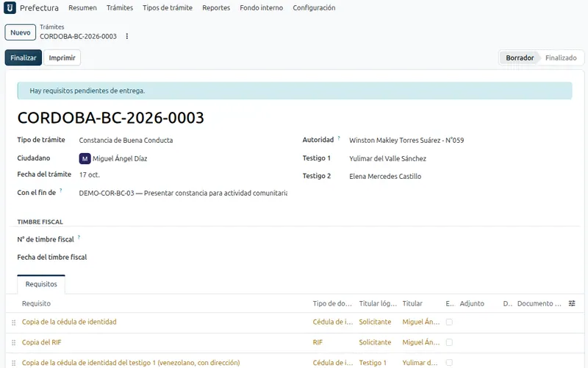Show help tooltip for N° de timbre fiscal

tap(79, 237)
